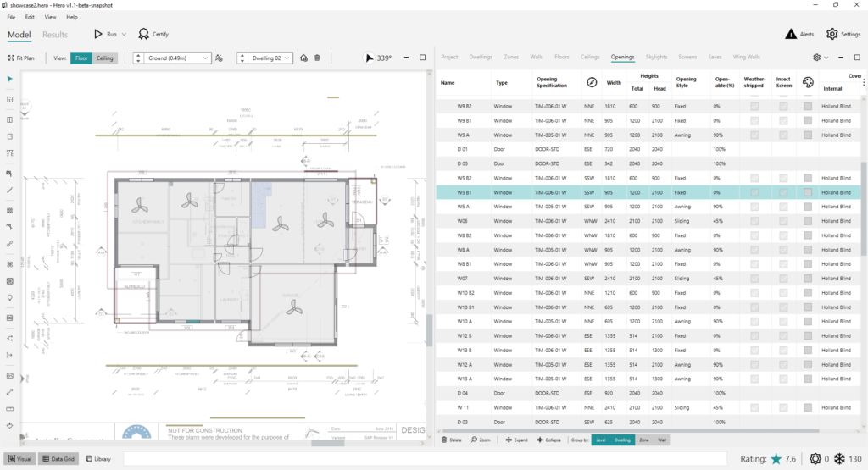Click the Certify ribbon icon
Screen dimensions: 868x470
coord(144,34)
